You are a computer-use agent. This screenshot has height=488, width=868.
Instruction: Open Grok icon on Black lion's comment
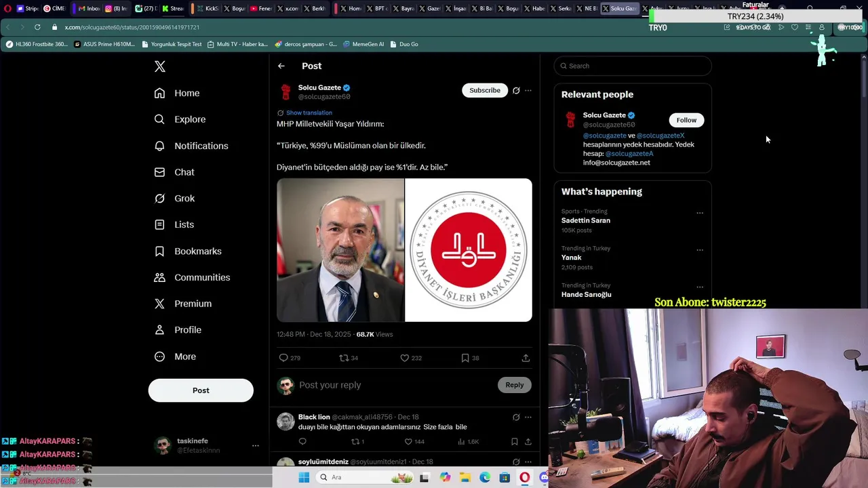(x=516, y=418)
